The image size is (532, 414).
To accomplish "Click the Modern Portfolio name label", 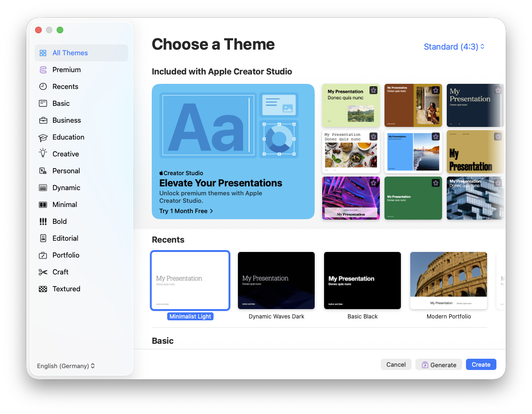I will coord(449,317).
